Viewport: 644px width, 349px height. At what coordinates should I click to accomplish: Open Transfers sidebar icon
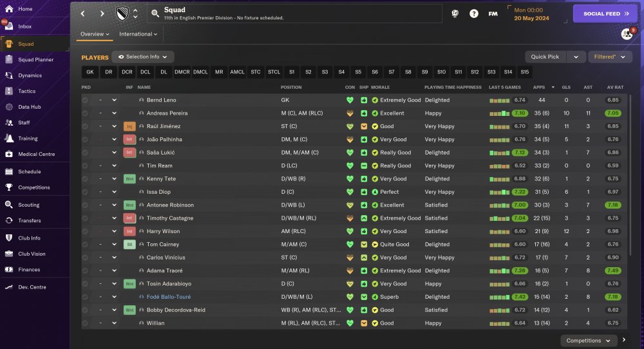click(9, 220)
